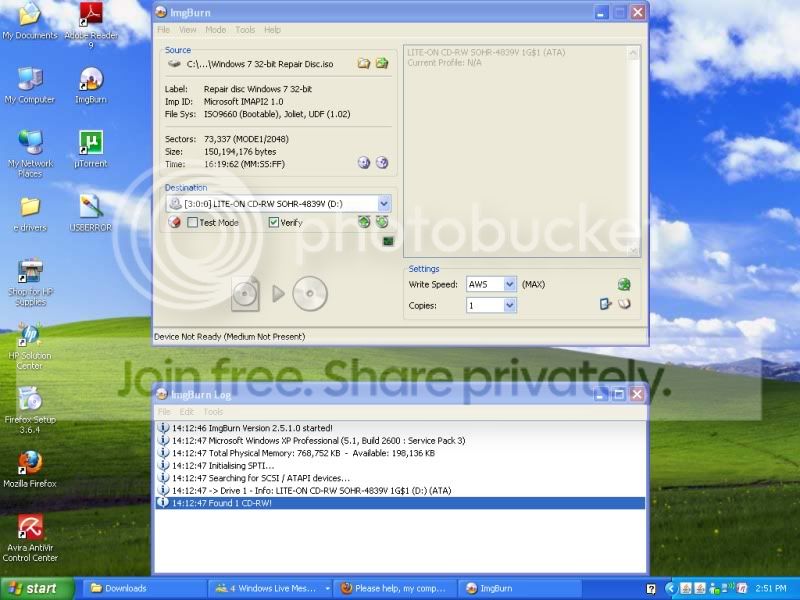Image resolution: width=800 pixels, height=600 pixels.
Task: Open the ImgBurn View menu
Action: [x=187, y=30]
